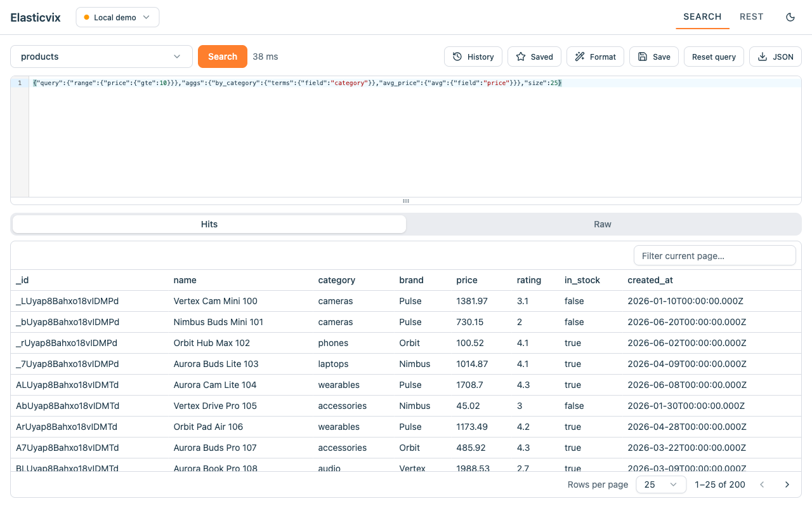This screenshot has width=812, height=508.
Task: Click the 38 ms query time
Action: [265, 57]
